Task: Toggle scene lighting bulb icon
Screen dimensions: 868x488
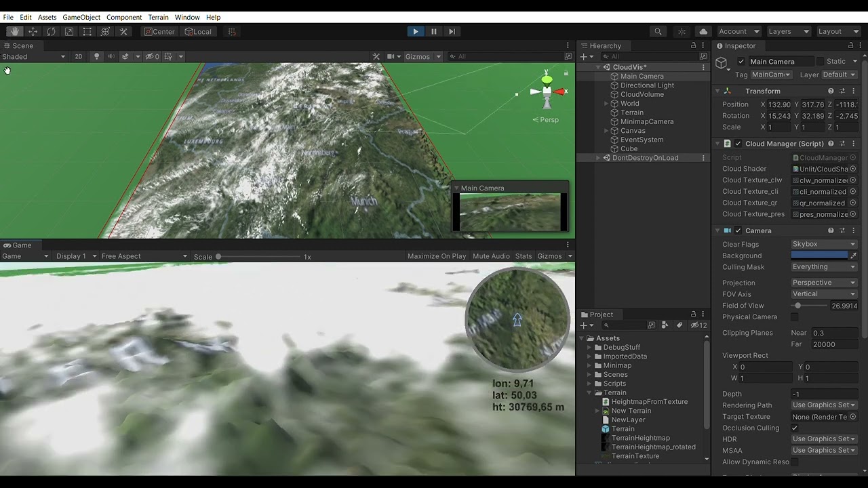Action: click(96, 56)
